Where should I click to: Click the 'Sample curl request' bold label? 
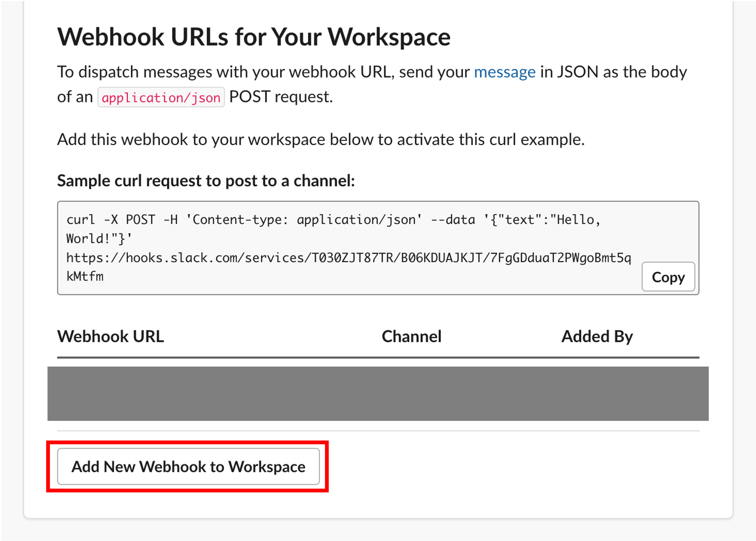pyautogui.click(x=206, y=181)
